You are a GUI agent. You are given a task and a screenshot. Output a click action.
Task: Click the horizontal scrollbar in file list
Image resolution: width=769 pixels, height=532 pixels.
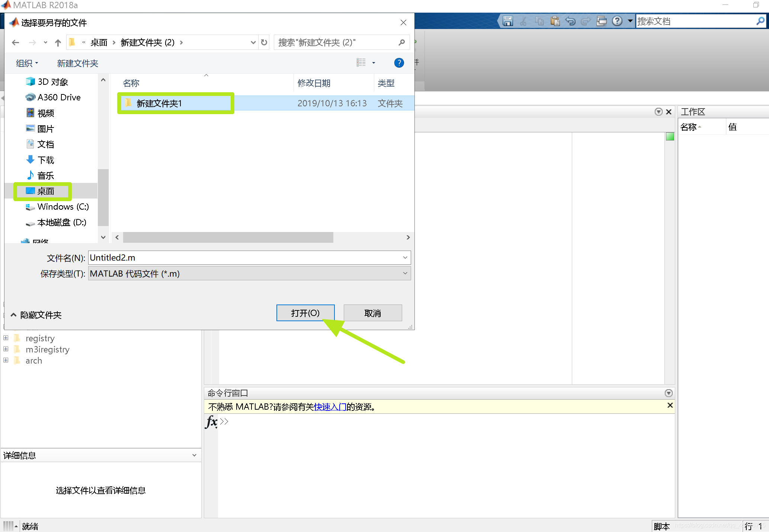click(228, 237)
